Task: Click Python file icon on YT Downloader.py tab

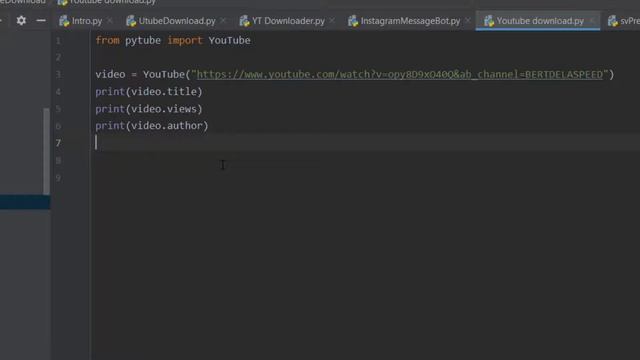Action: (x=244, y=21)
